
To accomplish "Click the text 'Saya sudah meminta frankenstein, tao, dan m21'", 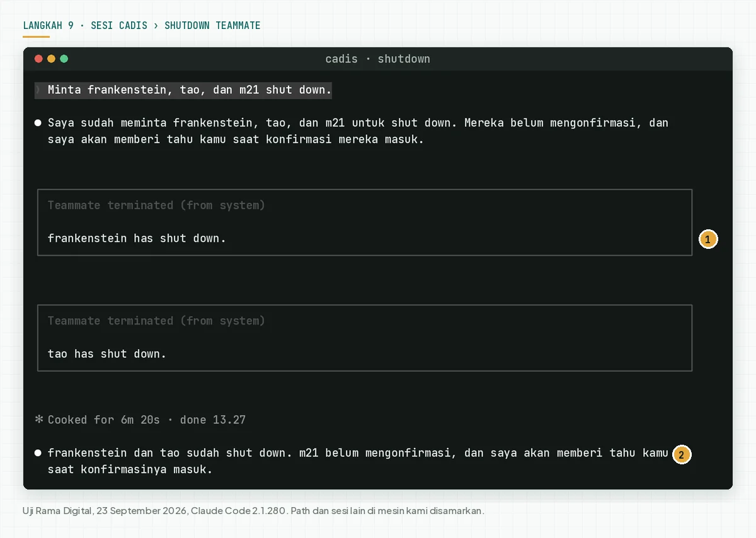I will point(197,123).
